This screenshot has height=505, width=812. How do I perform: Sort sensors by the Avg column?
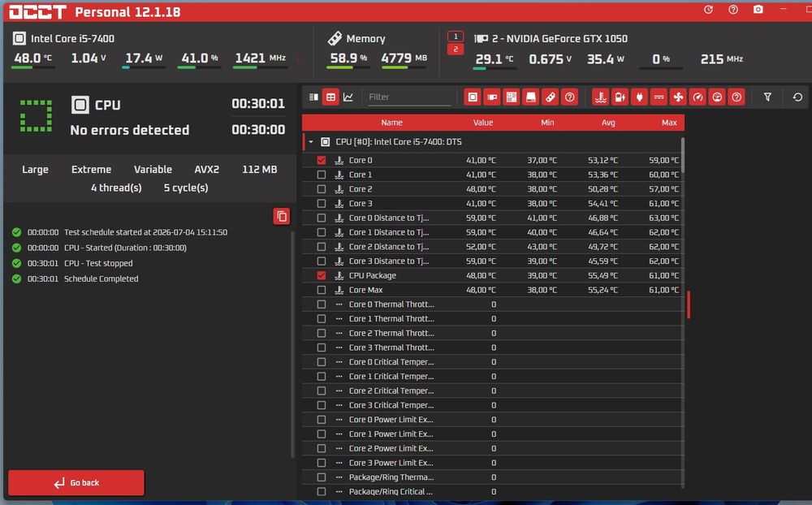click(608, 123)
